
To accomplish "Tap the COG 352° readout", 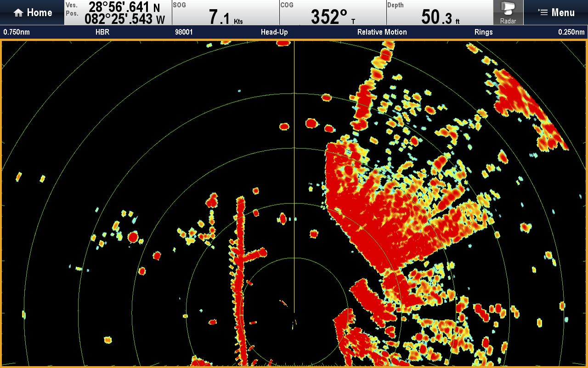I will pos(333,12).
